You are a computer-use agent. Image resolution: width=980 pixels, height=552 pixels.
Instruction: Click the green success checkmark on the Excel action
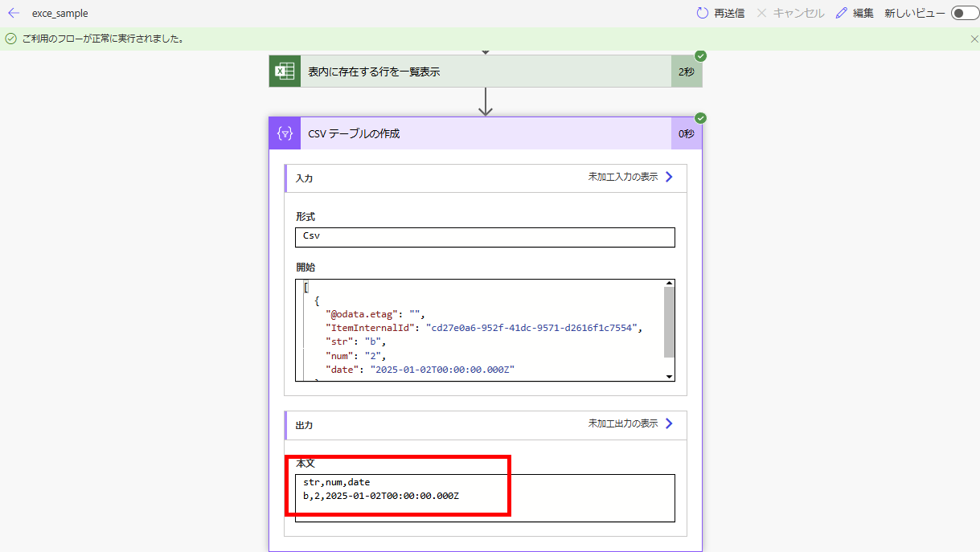point(699,57)
